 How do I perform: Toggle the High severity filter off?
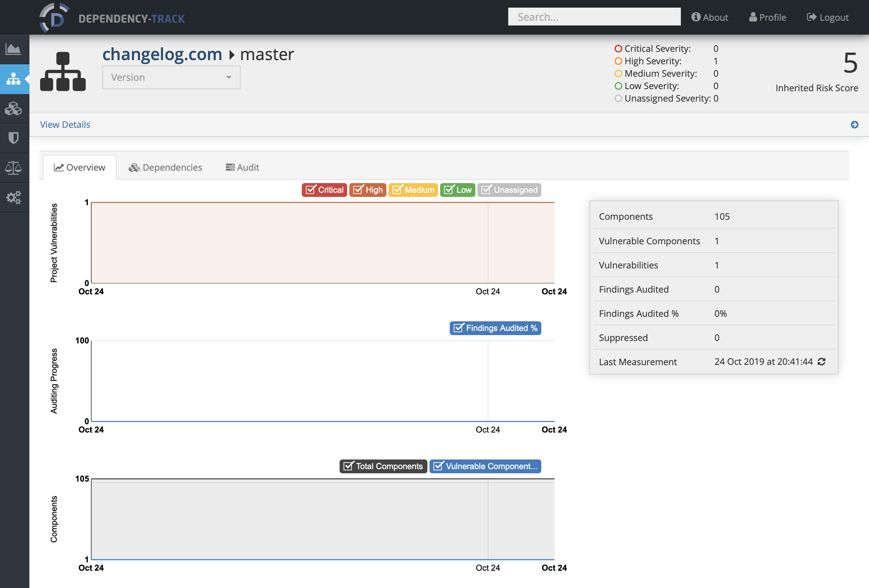(367, 190)
